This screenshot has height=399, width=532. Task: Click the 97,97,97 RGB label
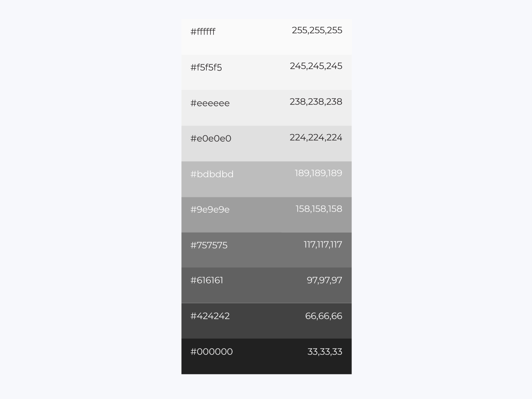pyautogui.click(x=325, y=280)
